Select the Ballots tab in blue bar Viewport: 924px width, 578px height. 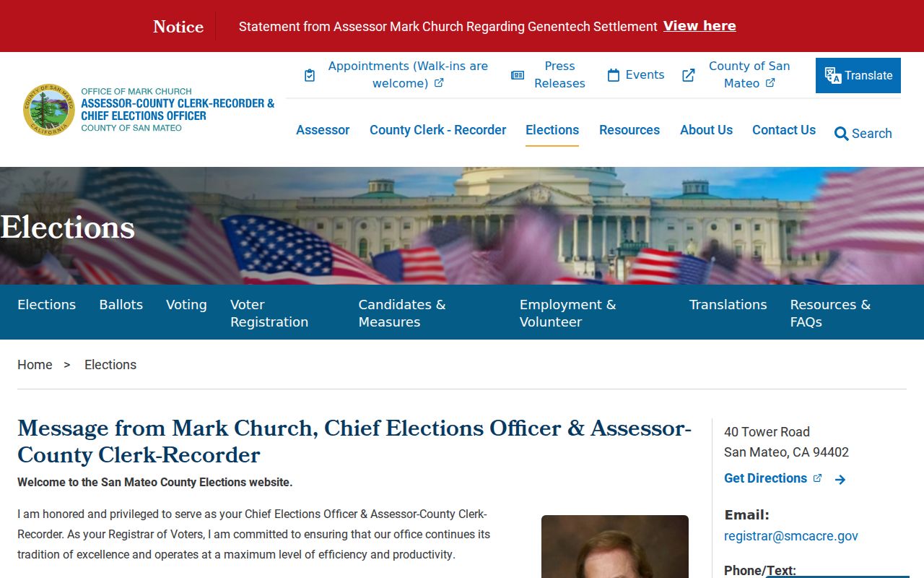pyautogui.click(x=121, y=305)
